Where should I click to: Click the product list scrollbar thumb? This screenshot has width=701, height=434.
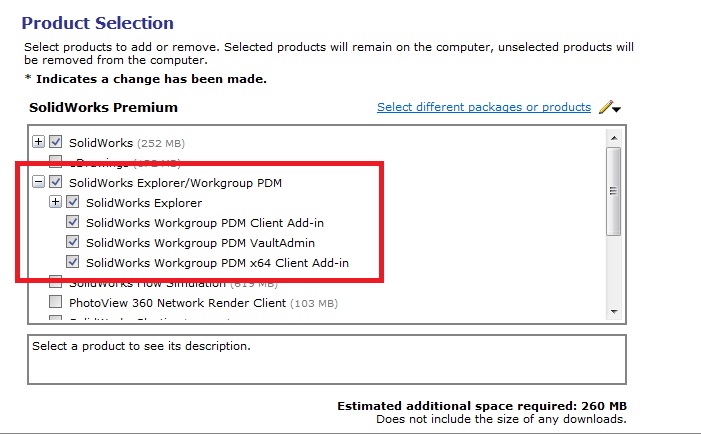[614, 190]
